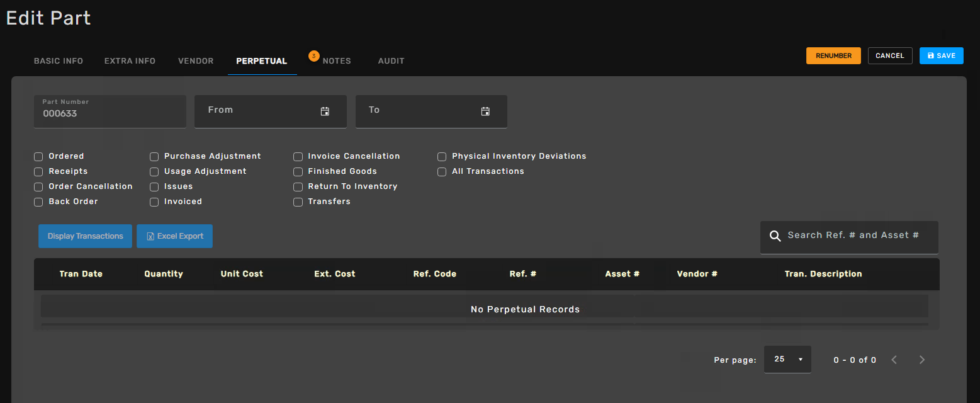The width and height of the screenshot is (980, 403).
Task: Tick the Return To Inventory checkbox
Action: (298, 187)
